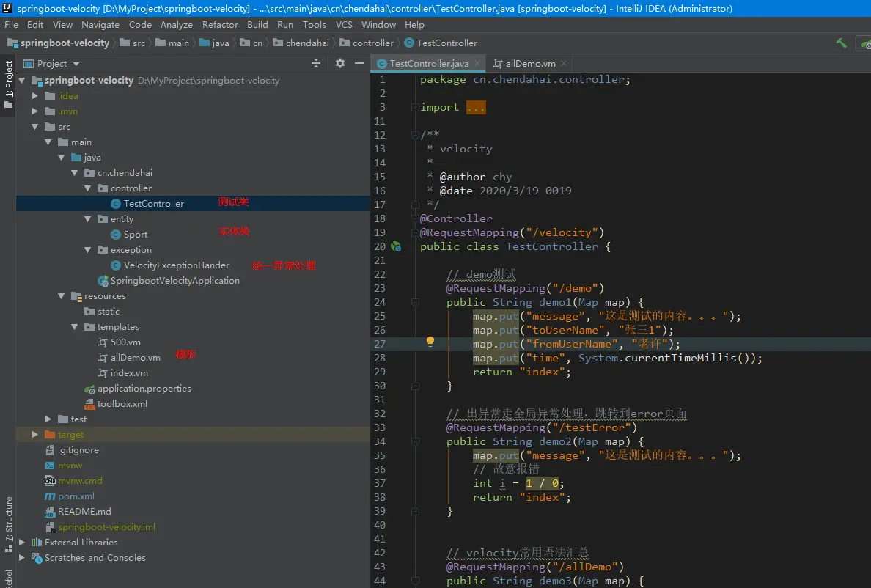Close the TestController.java editor tab
Screen dimensions: 871x588
[477, 64]
